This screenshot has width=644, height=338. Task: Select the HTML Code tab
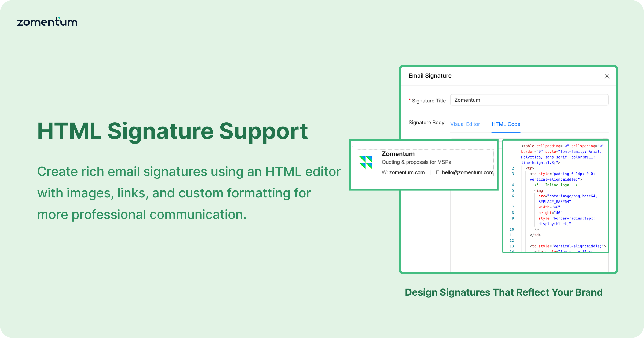tap(506, 124)
